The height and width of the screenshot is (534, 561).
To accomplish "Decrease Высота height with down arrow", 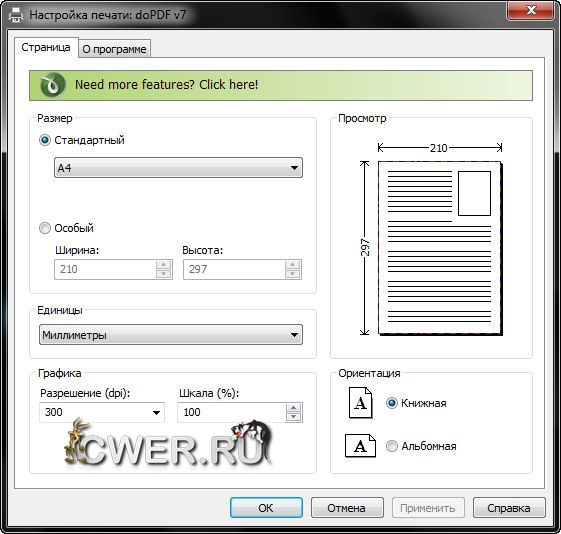I will tap(293, 274).
